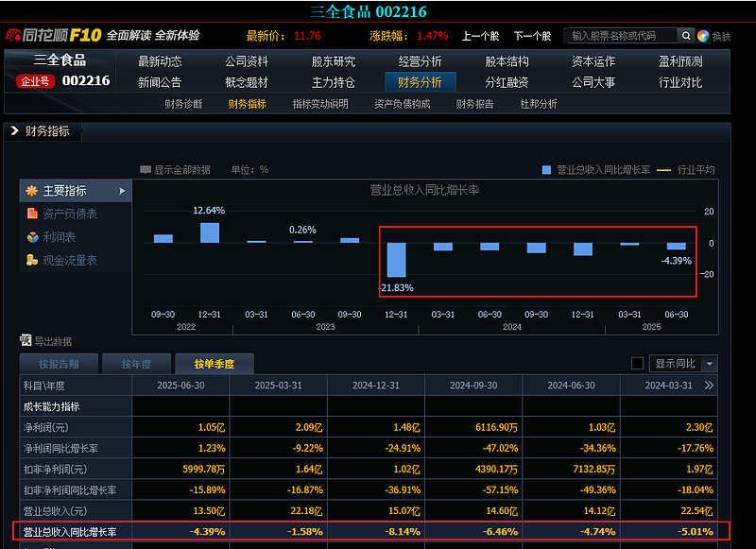The width and height of the screenshot is (756, 549).
Task: Click the 12-31 2023 chart bar
Action: click(396, 260)
